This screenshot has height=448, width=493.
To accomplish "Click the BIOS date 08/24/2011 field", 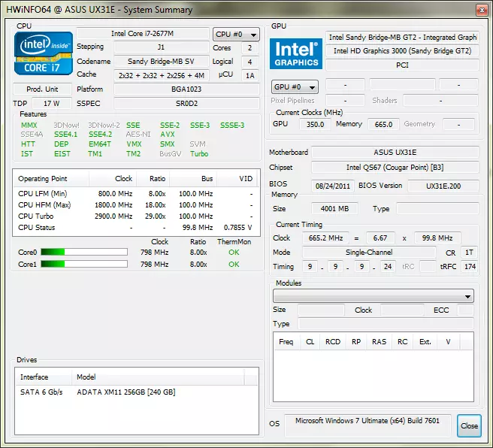I will (x=333, y=186).
